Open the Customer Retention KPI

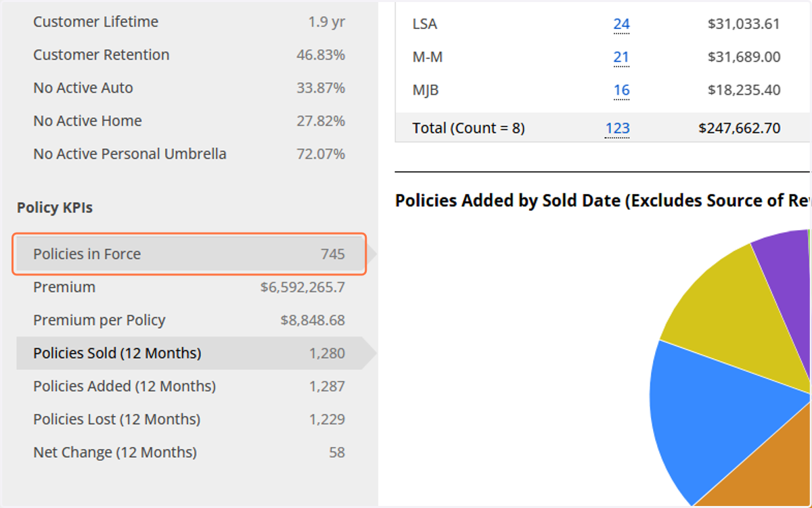pyautogui.click(x=189, y=55)
